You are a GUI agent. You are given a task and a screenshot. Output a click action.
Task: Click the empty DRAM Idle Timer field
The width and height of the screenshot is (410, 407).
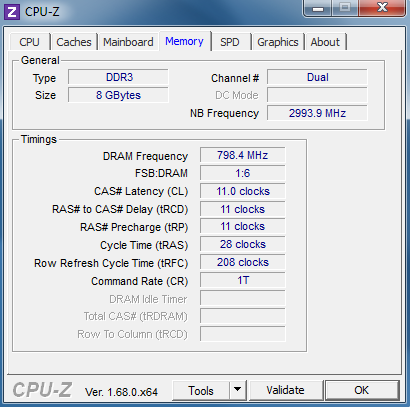243,298
